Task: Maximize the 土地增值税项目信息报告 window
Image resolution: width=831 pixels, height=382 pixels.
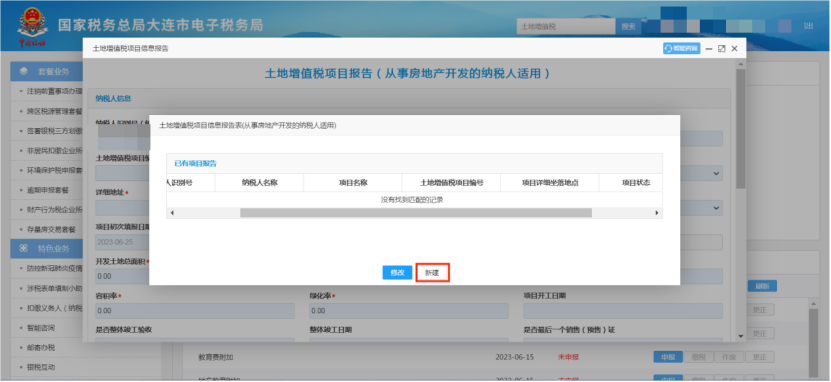Action: tap(721, 48)
